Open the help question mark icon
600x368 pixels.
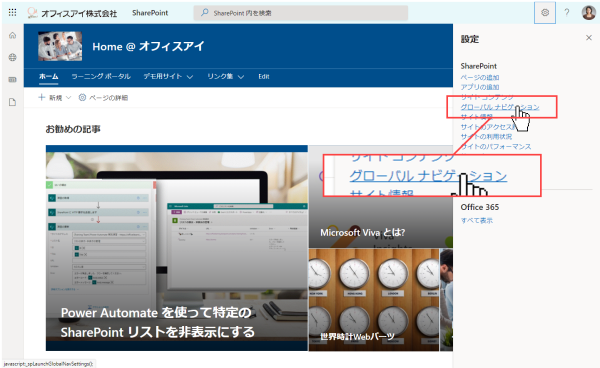pyautogui.click(x=567, y=13)
